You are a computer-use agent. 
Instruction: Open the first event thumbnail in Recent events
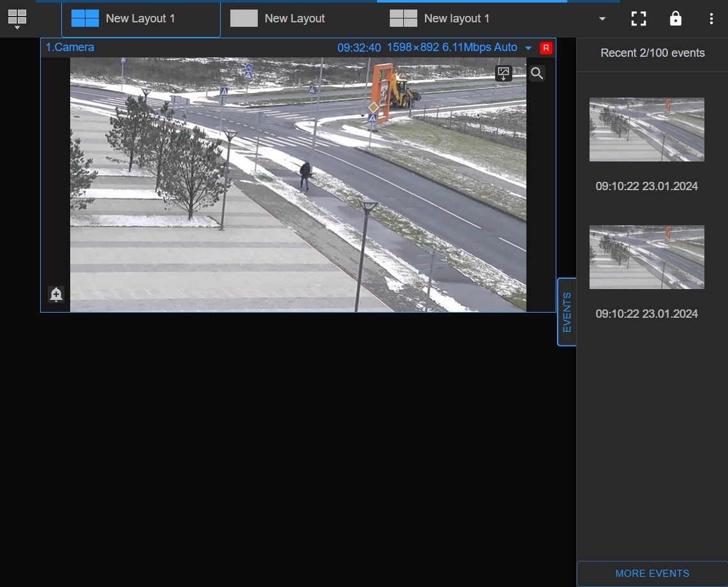646,130
